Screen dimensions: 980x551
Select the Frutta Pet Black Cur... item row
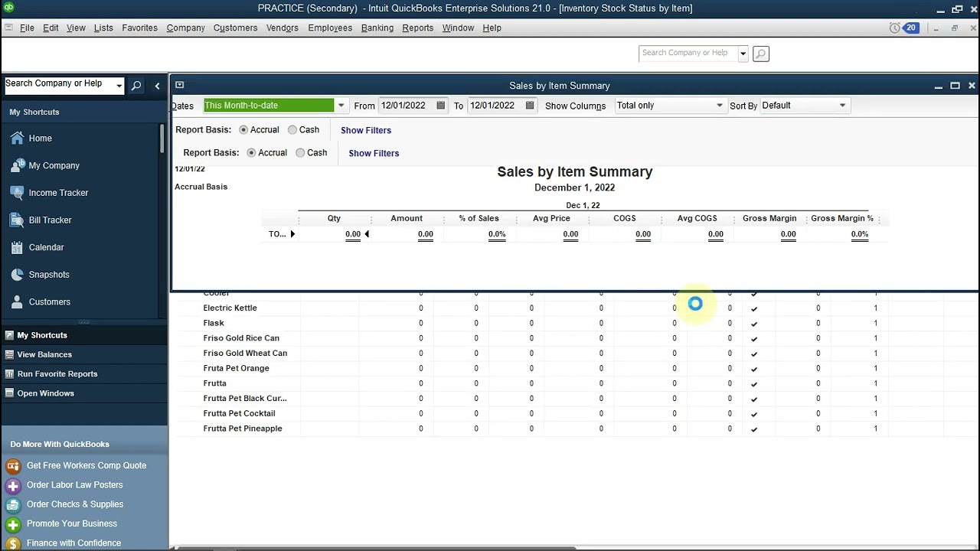click(x=245, y=399)
